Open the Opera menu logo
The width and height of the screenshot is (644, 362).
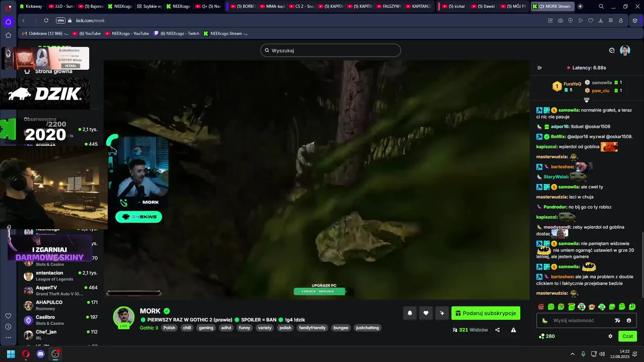8,8
